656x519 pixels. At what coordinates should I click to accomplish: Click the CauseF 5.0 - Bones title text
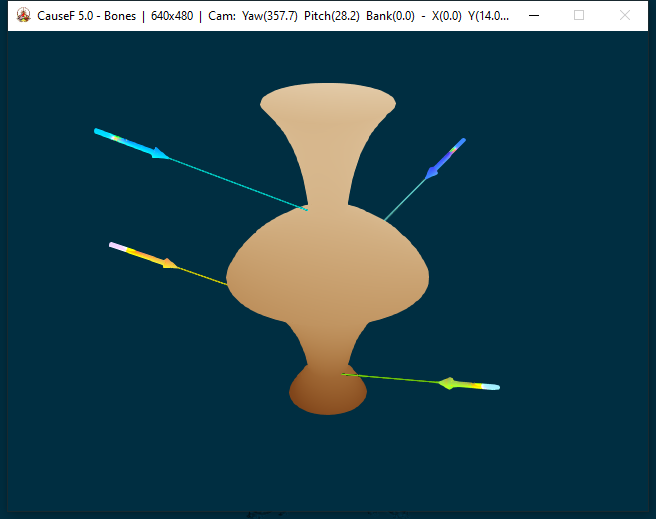(86, 16)
